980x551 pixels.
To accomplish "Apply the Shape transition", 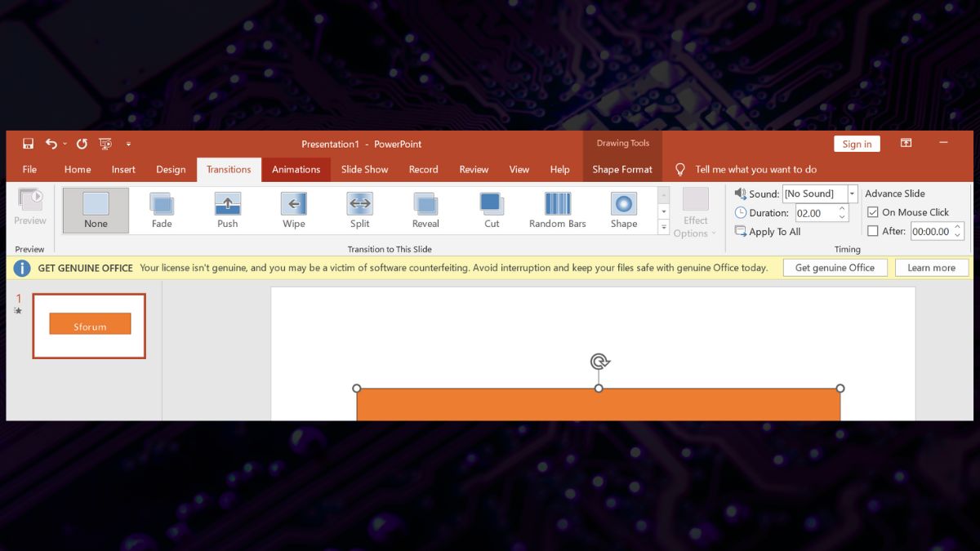I will 624,211.
